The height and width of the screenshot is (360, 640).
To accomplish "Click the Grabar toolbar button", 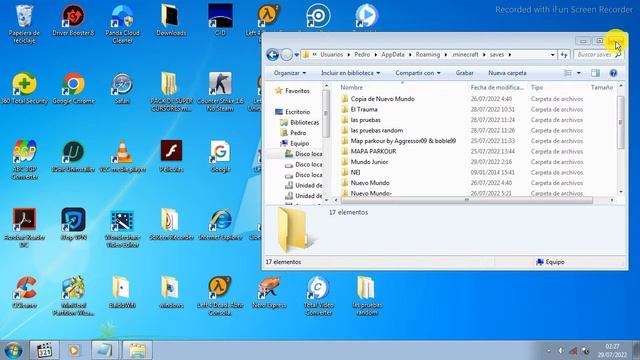I will (x=464, y=73).
